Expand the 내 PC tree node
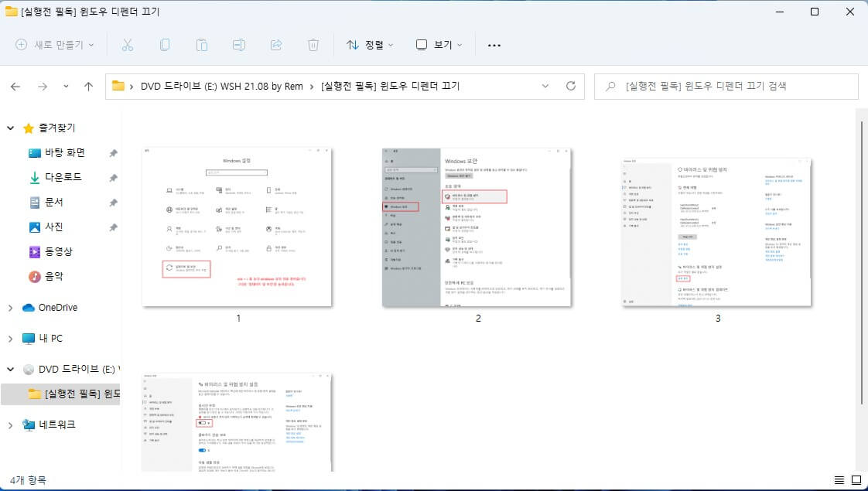This screenshot has height=491, width=868. (x=11, y=338)
